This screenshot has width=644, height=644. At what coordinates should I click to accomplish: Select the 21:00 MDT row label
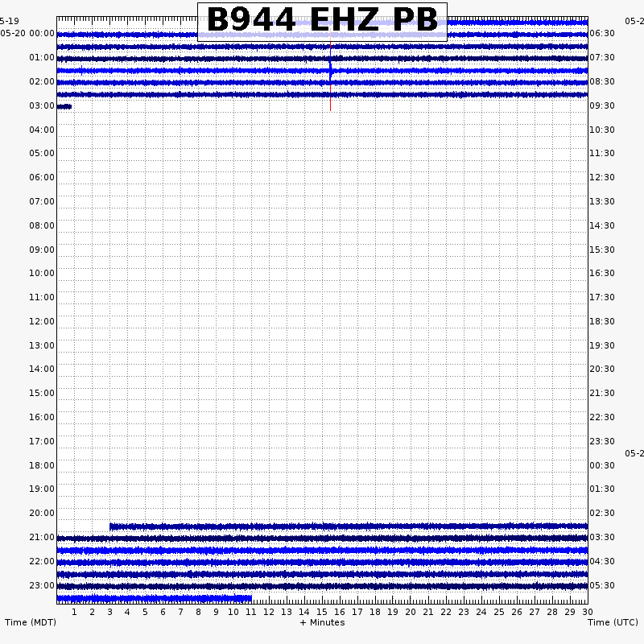click(42, 537)
